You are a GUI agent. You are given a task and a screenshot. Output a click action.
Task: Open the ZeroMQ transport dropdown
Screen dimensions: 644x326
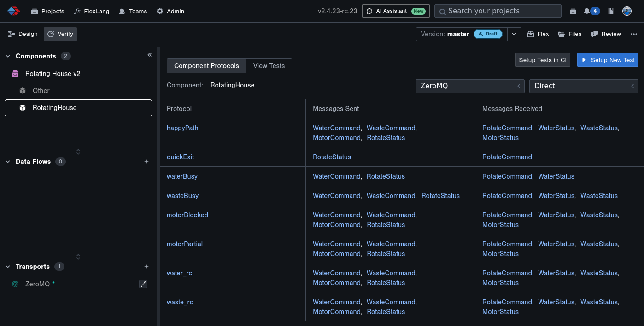(x=470, y=86)
